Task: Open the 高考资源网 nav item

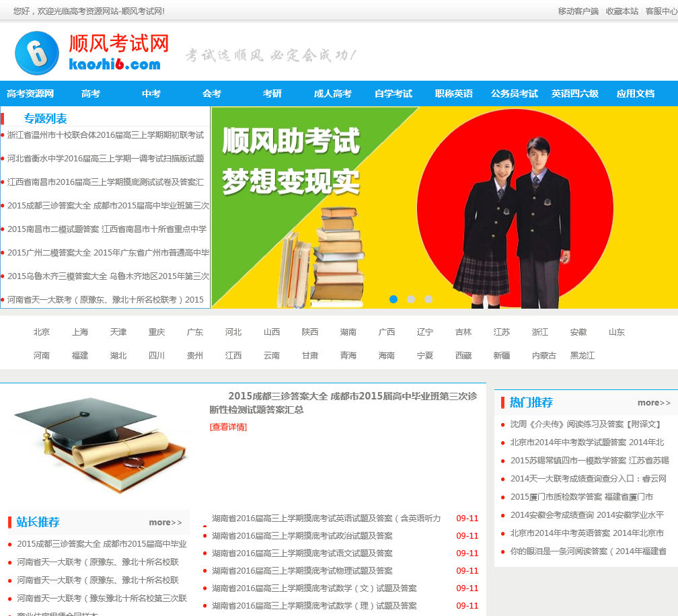Action: tap(30, 93)
